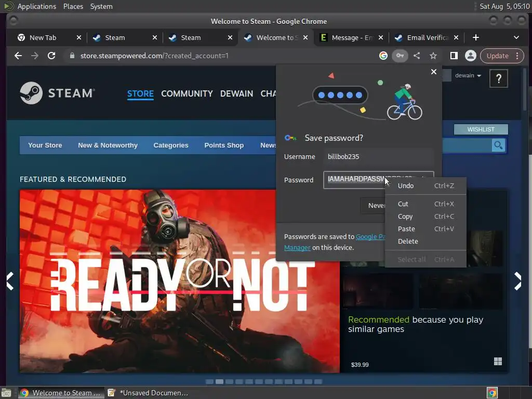Image resolution: width=532 pixels, height=399 pixels.
Task: Open the New & Noteworthy menu
Action: (108, 145)
